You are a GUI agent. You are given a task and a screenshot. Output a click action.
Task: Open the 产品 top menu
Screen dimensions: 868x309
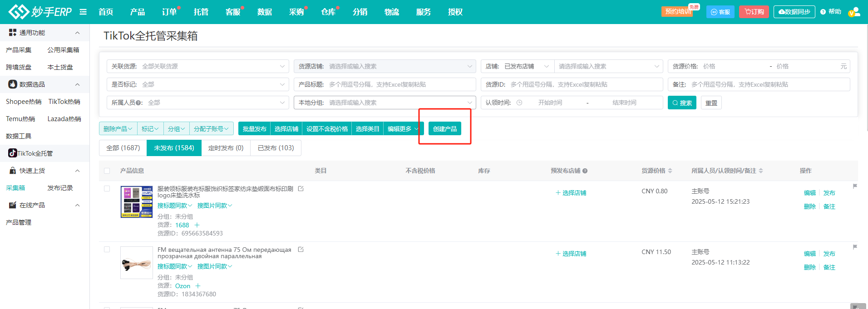pos(138,12)
